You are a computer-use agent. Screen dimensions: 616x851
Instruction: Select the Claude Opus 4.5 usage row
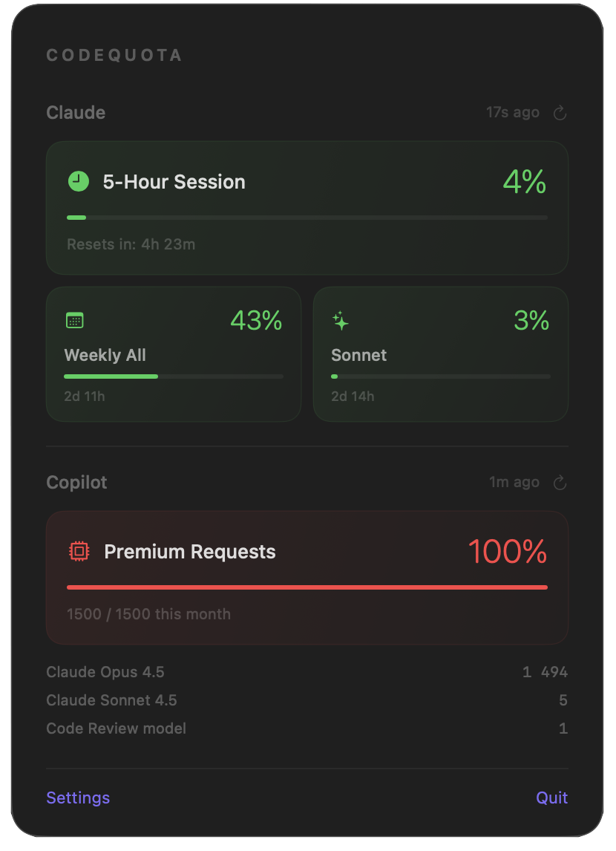coord(307,671)
